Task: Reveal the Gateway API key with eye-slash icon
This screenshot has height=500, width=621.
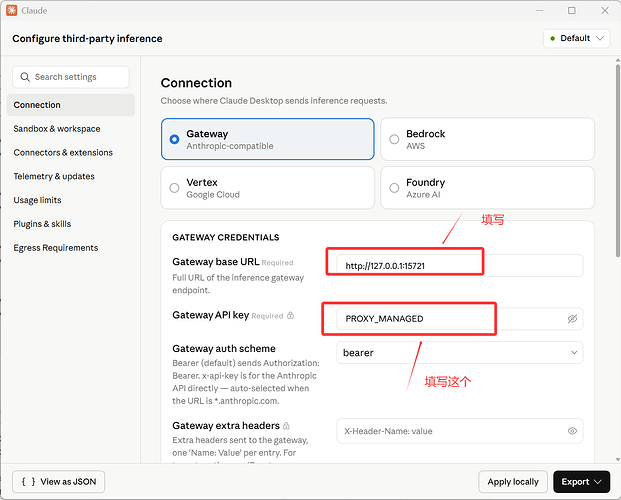Action: point(572,319)
